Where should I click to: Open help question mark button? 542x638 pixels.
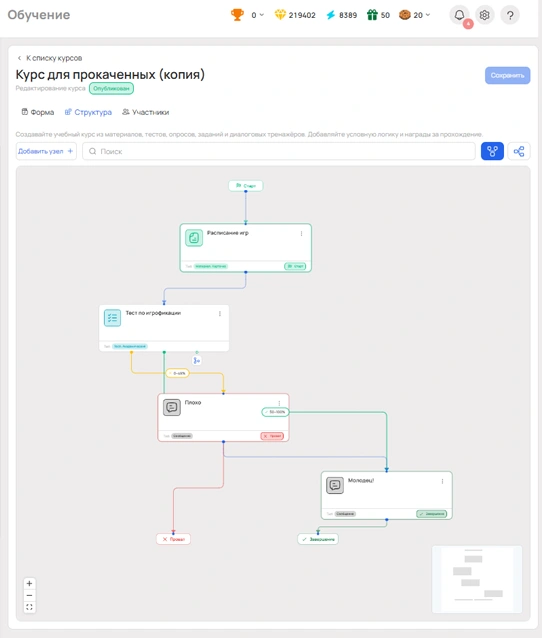[510, 15]
